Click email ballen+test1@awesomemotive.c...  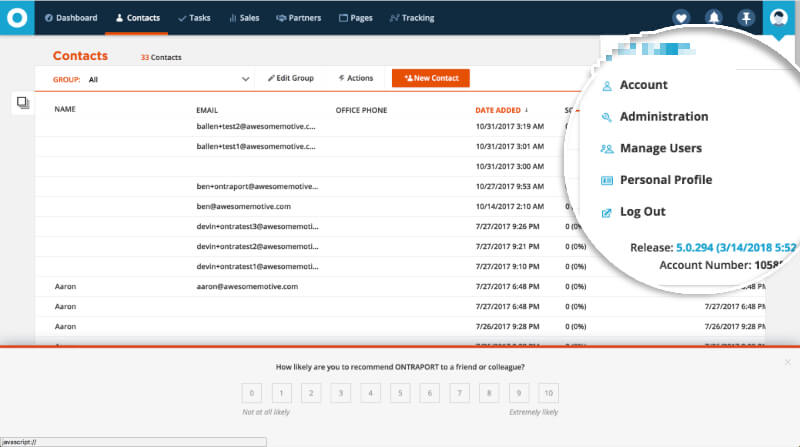(256, 146)
